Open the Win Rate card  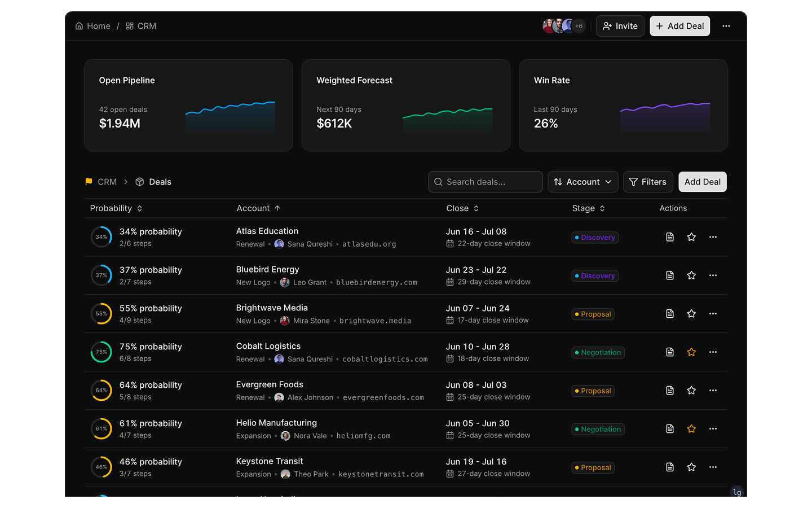623,106
